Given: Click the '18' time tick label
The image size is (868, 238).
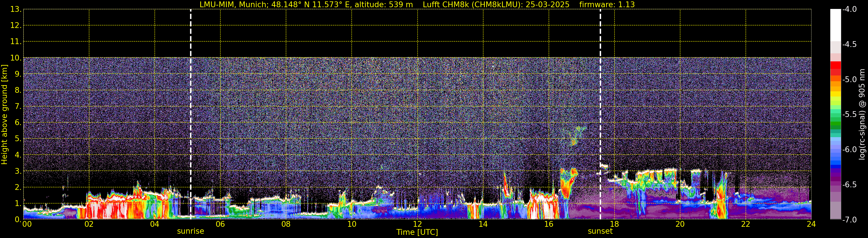Looking at the screenshot, I should pos(614,224).
